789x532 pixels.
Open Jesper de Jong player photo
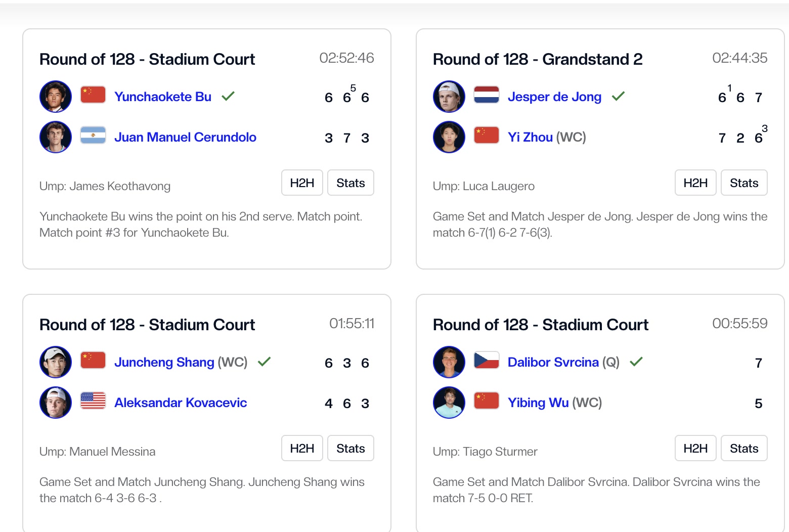click(449, 96)
